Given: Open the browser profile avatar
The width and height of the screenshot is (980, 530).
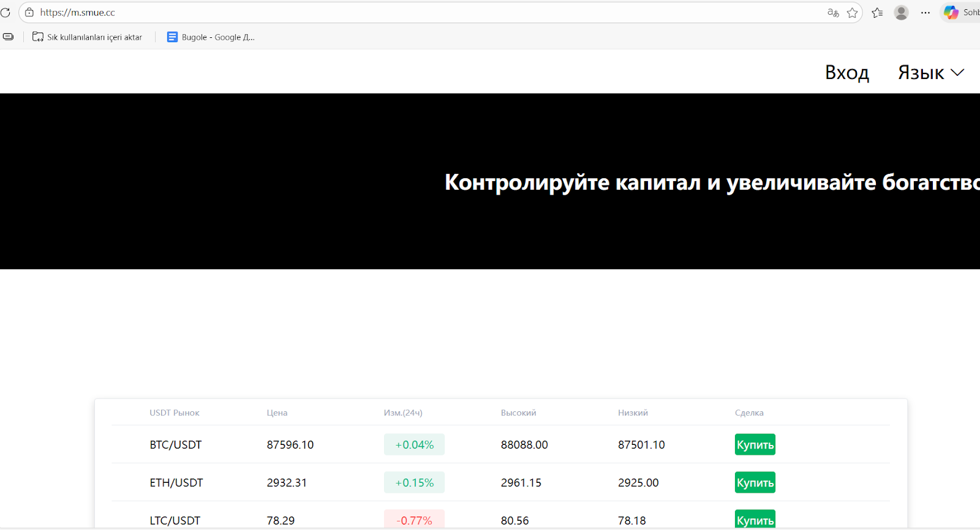Looking at the screenshot, I should point(901,12).
